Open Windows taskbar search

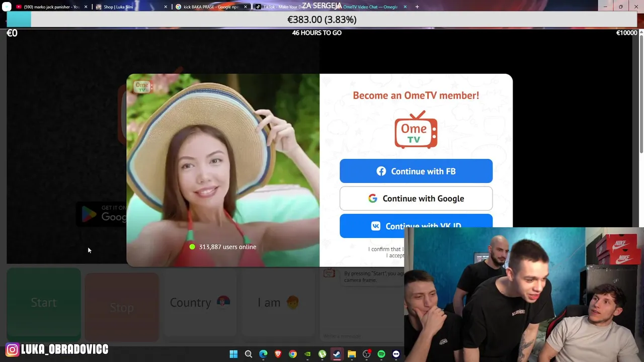249,354
